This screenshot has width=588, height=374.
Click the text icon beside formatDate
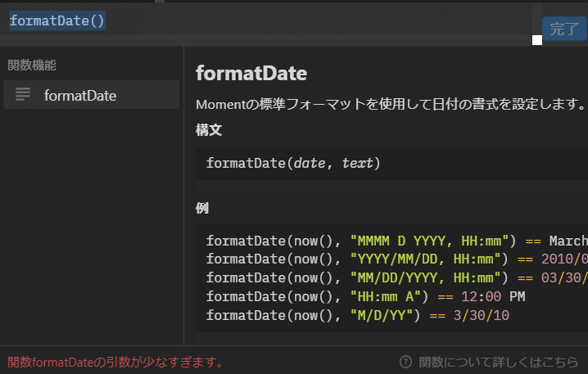pos(23,94)
